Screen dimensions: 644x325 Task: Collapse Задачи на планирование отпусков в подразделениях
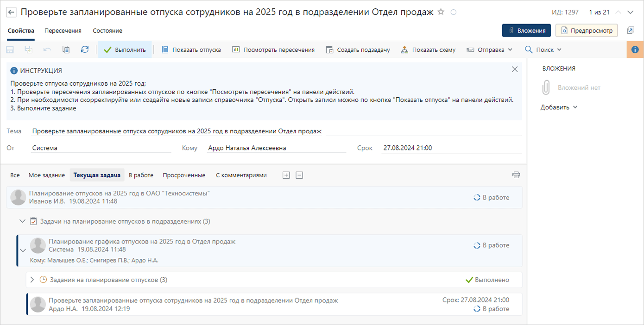click(x=22, y=221)
